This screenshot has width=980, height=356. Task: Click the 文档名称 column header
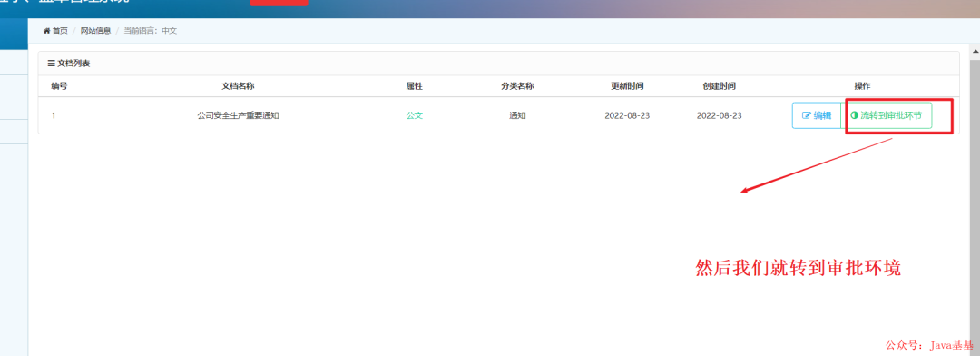tap(238, 86)
